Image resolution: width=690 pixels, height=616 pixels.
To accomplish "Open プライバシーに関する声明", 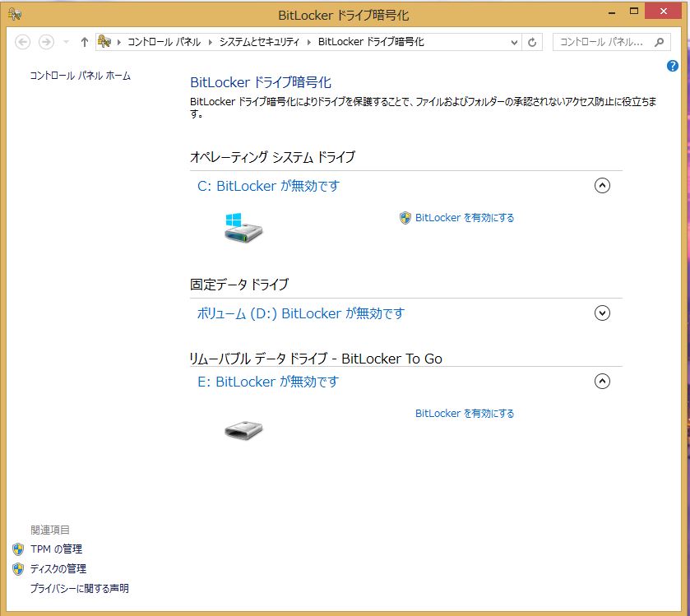I will (79, 589).
